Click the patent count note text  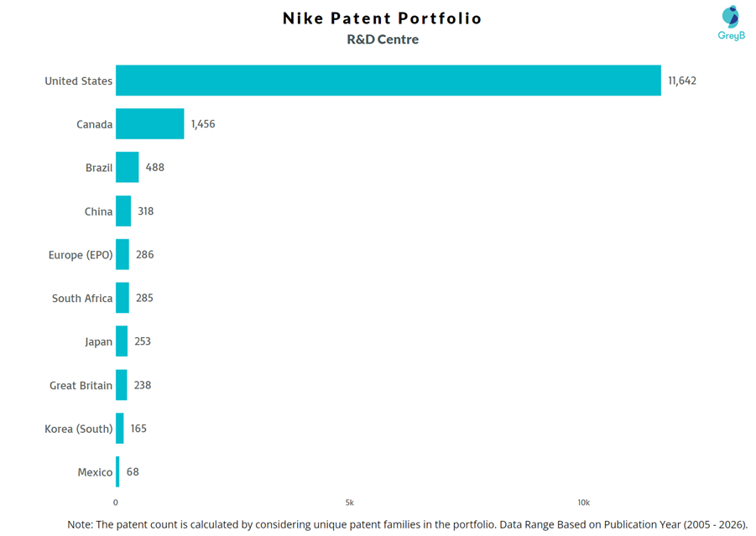tap(407, 524)
